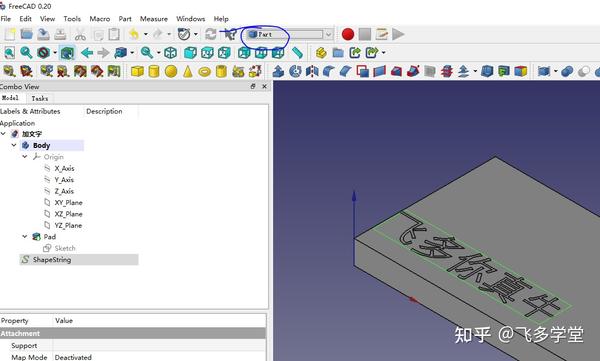Click the Print icon
The width and height of the screenshot is (600, 361).
coord(60,34)
